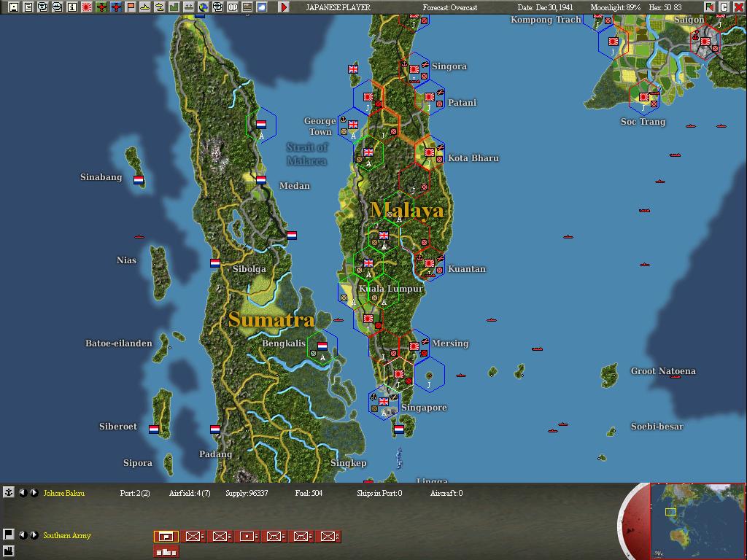Image resolution: width=747 pixels, height=560 pixels.
Task: Click the Dutch flag at Sinabang
Action: 139,180
